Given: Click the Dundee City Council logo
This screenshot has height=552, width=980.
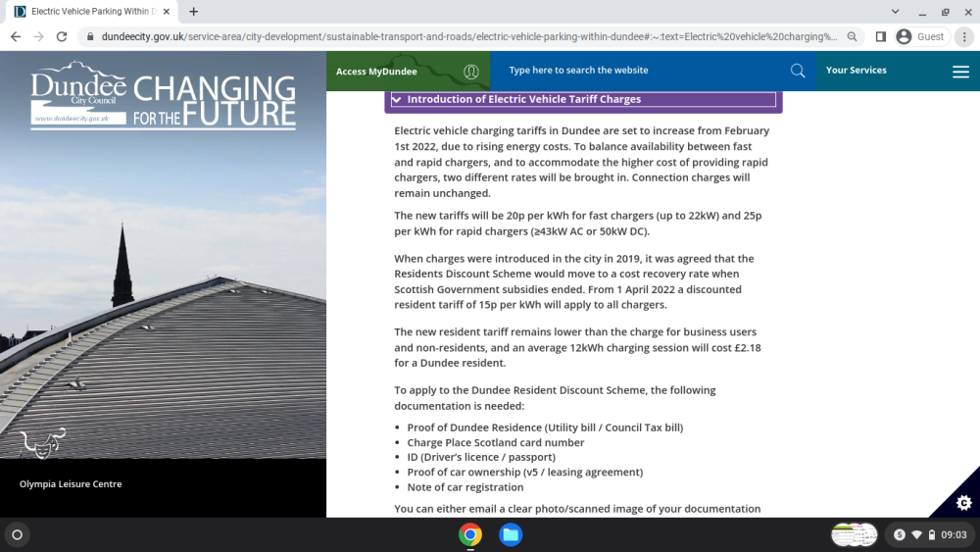Looking at the screenshot, I should (78, 94).
